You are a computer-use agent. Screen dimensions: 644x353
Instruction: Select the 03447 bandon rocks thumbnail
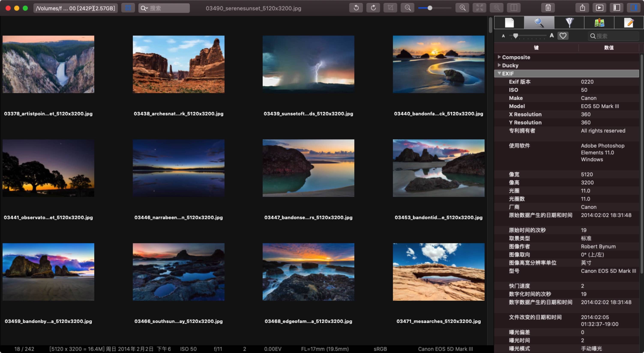coord(308,168)
